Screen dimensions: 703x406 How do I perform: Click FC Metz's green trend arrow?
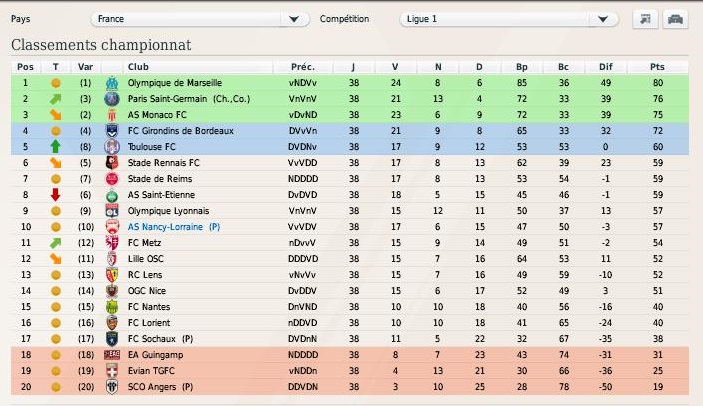point(55,243)
